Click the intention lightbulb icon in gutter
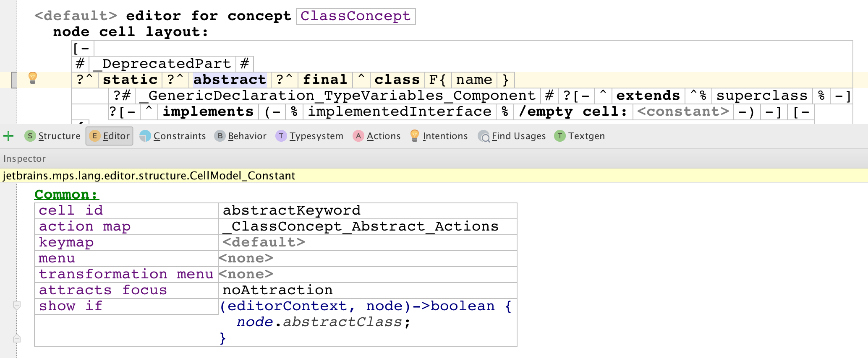 pyautogui.click(x=32, y=78)
